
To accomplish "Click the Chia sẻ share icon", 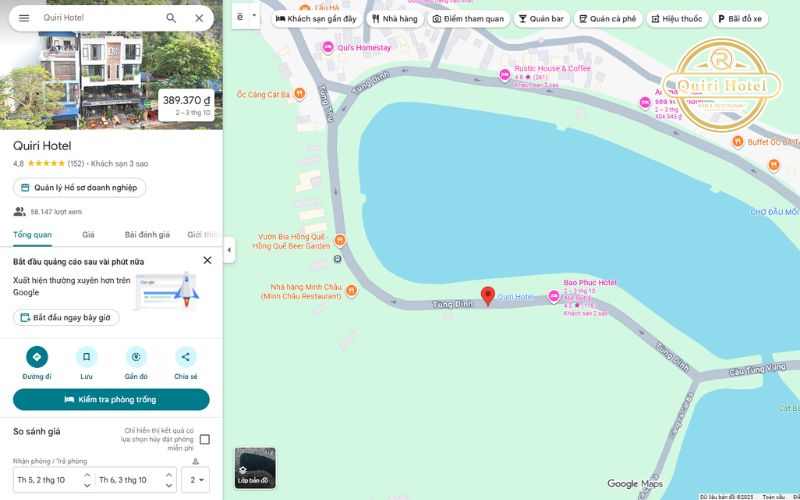I will point(186,357).
